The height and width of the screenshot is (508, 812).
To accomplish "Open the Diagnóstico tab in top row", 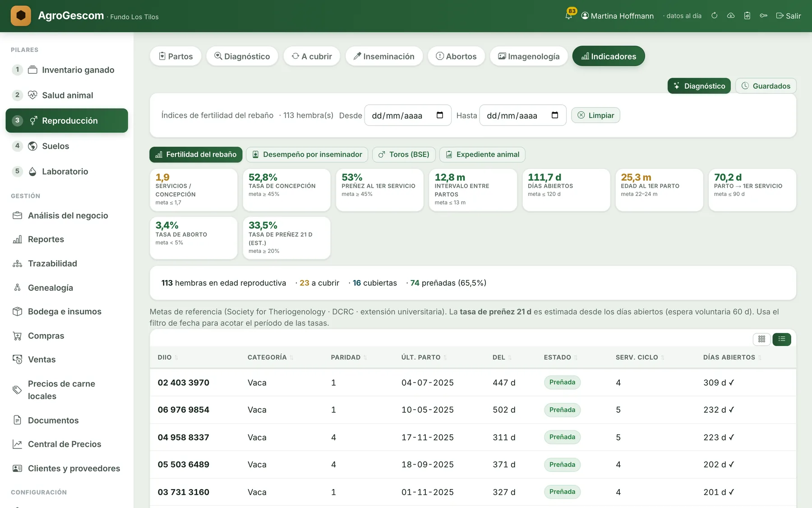I will coord(242,56).
